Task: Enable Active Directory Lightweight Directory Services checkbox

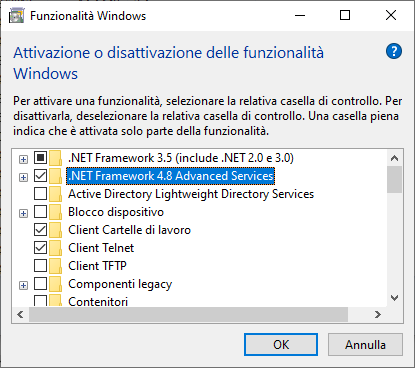Action: tap(40, 194)
